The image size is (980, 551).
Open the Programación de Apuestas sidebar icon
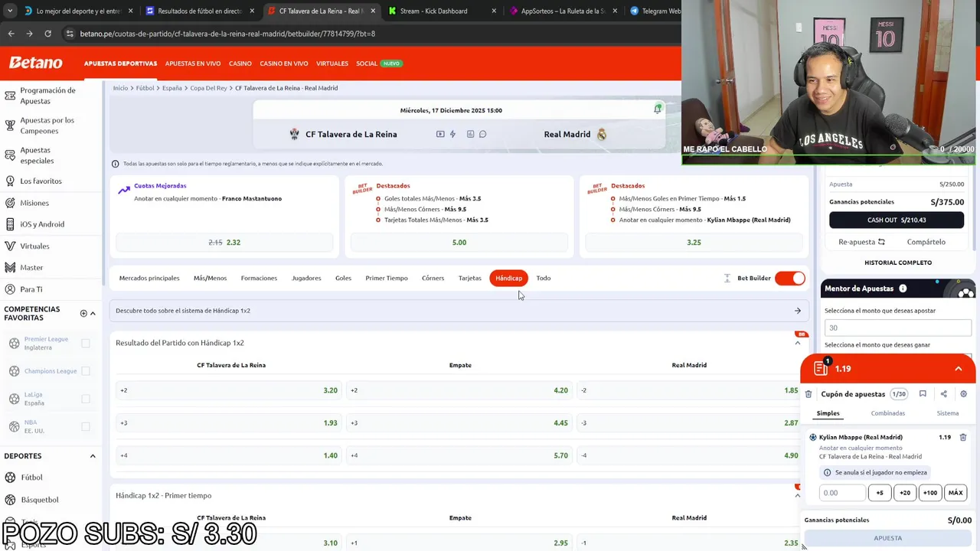pyautogui.click(x=10, y=96)
